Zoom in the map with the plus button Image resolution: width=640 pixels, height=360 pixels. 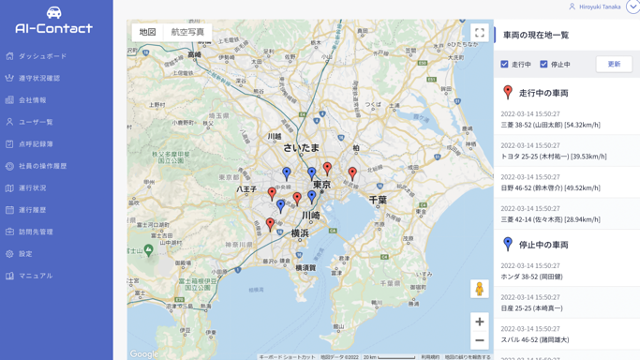coord(480,322)
